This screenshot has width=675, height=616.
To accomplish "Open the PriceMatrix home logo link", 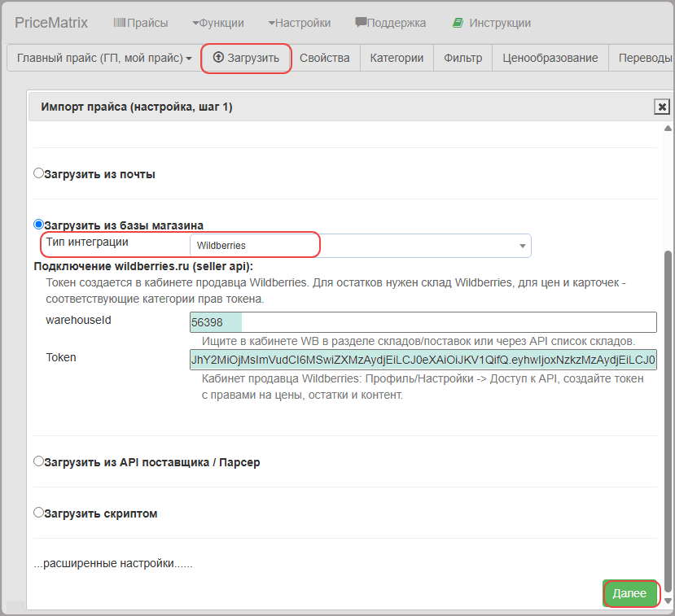I will (51, 23).
